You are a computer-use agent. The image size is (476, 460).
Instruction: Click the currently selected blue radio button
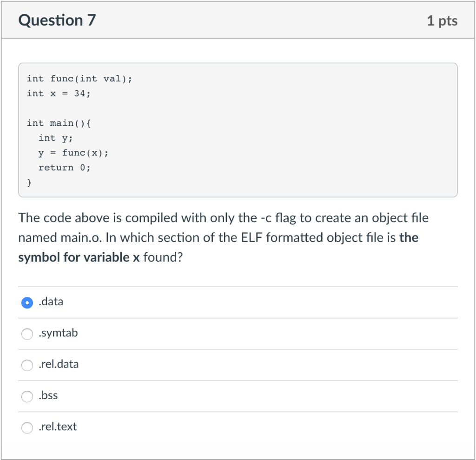26,302
